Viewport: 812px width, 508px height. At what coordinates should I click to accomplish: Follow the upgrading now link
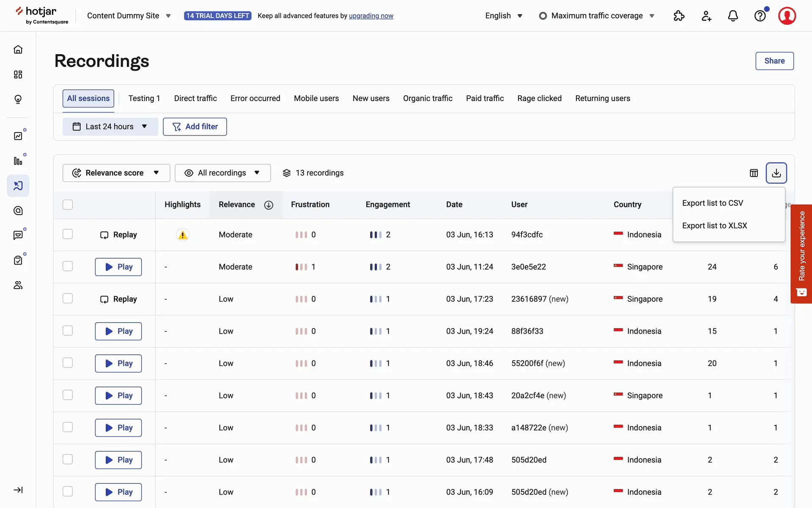tap(371, 16)
